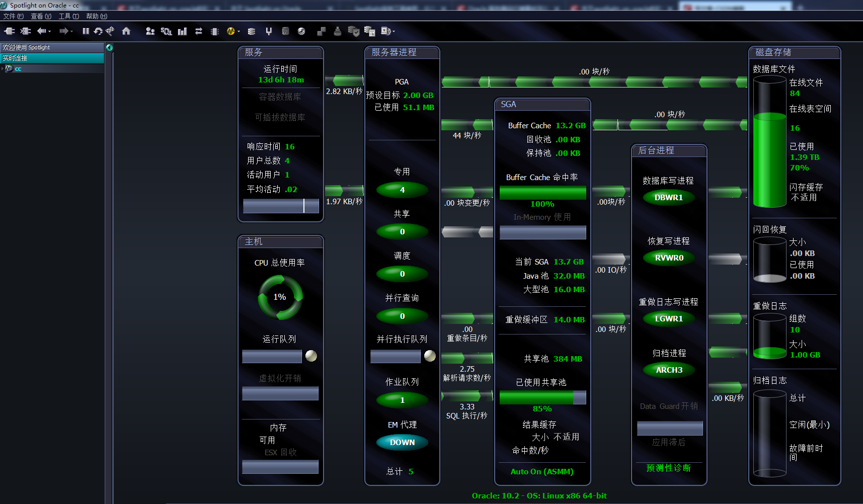Click the 已使用共享池 85% bar
The height and width of the screenshot is (504, 863).
543,397
